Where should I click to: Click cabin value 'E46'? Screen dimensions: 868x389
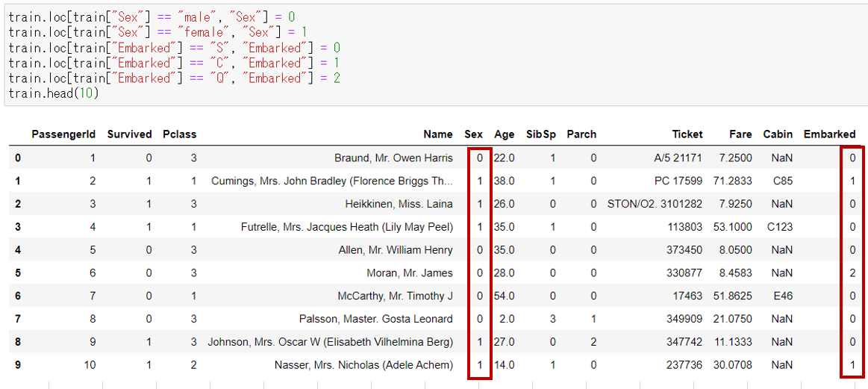782,296
